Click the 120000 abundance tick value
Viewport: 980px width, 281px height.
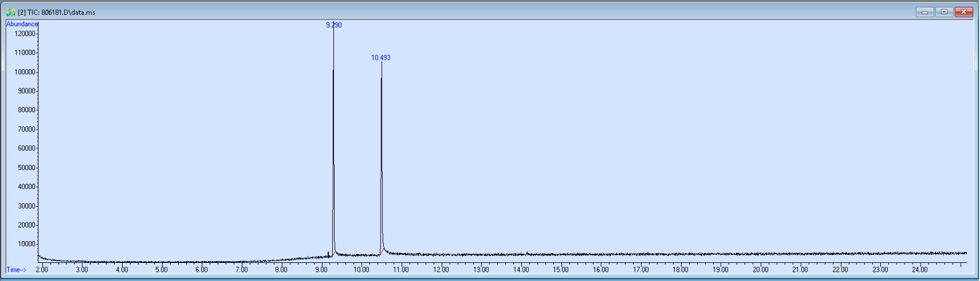click(x=24, y=34)
